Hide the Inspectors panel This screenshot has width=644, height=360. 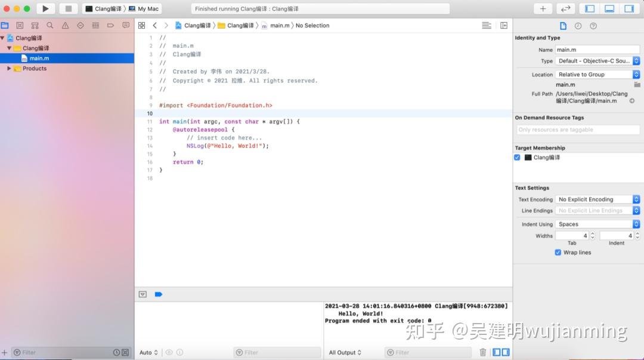[x=629, y=8]
